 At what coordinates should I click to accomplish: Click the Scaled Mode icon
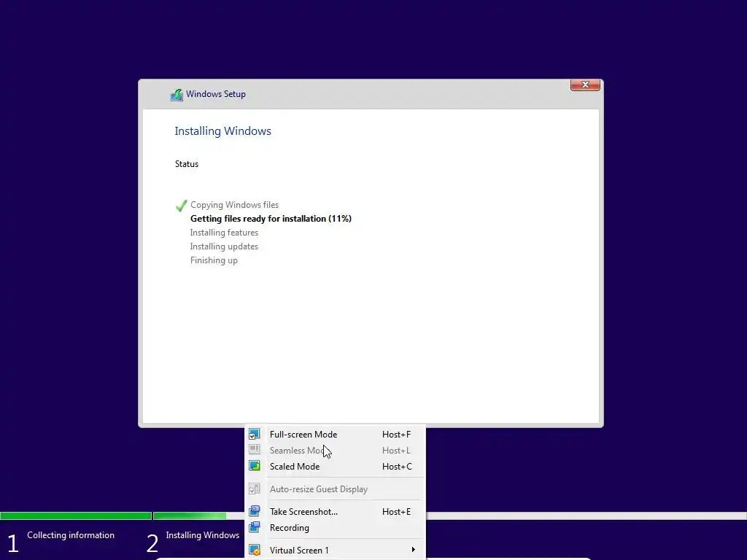[x=255, y=466]
